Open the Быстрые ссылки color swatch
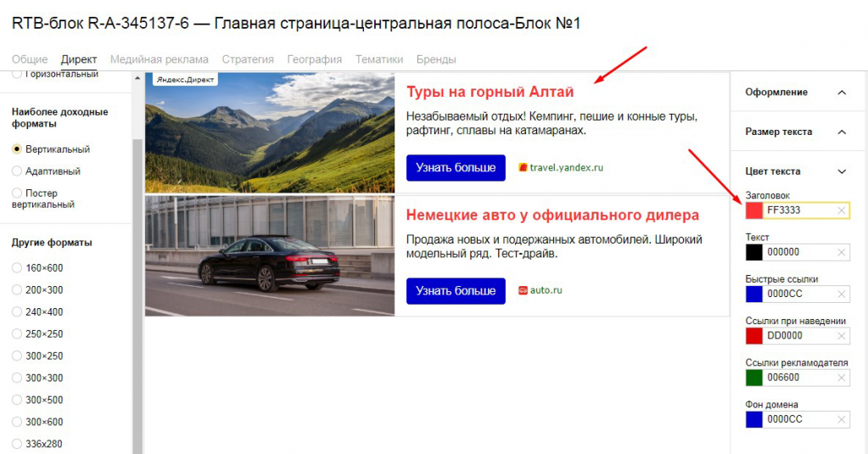 coord(754,294)
